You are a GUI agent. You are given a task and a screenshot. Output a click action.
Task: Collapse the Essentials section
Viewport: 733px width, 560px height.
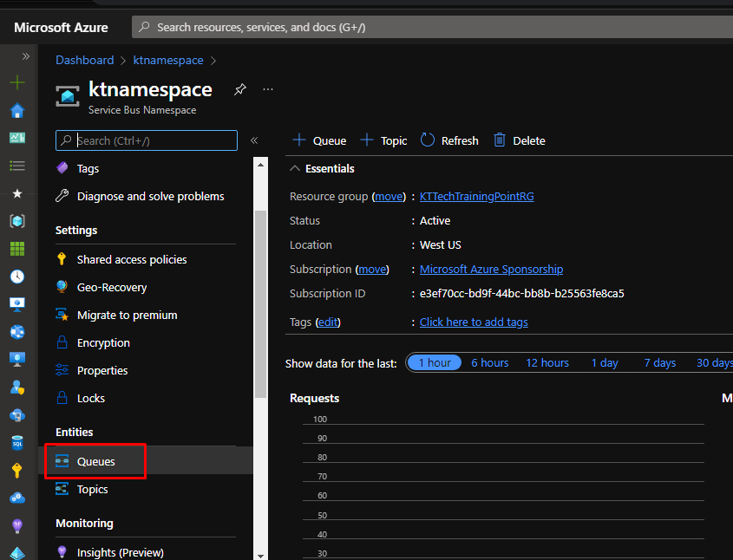point(296,168)
